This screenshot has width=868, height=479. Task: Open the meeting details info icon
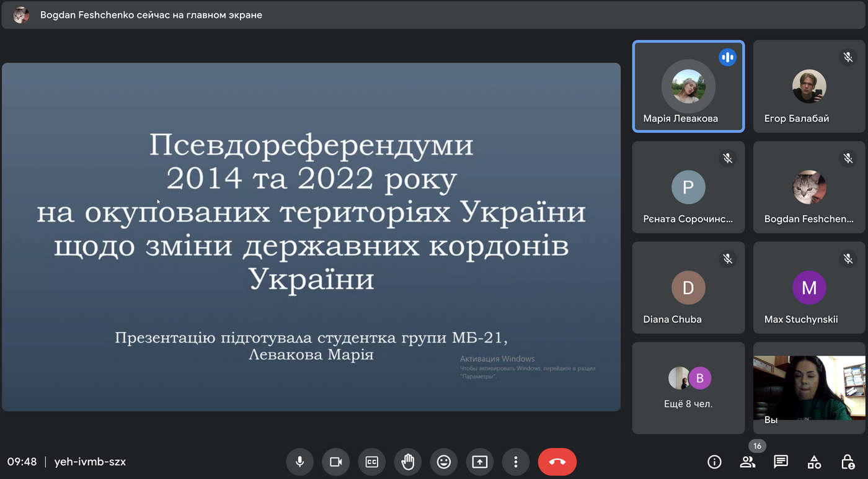(714, 462)
